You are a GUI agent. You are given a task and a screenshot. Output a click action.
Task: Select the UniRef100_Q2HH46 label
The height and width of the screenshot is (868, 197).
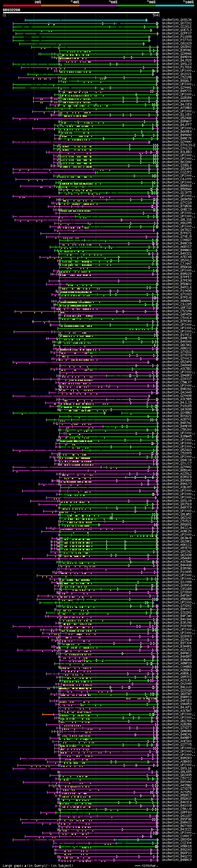coord(177,54)
